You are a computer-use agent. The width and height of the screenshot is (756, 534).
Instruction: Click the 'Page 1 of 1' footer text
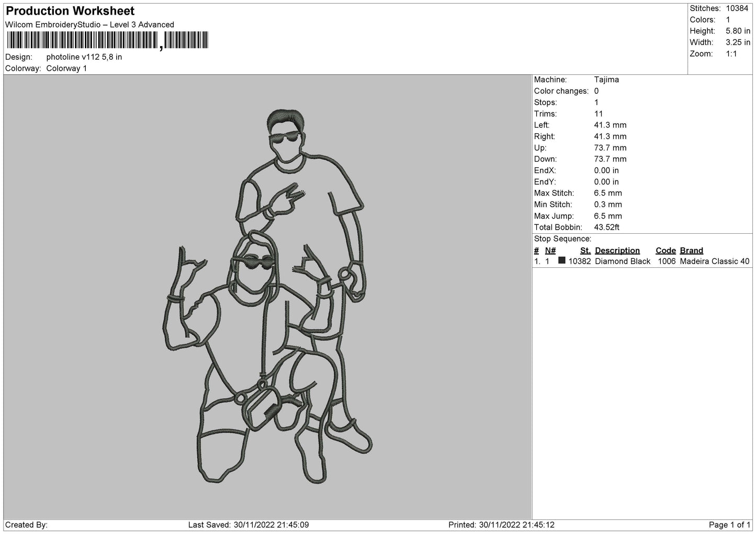(x=730, y=525)
